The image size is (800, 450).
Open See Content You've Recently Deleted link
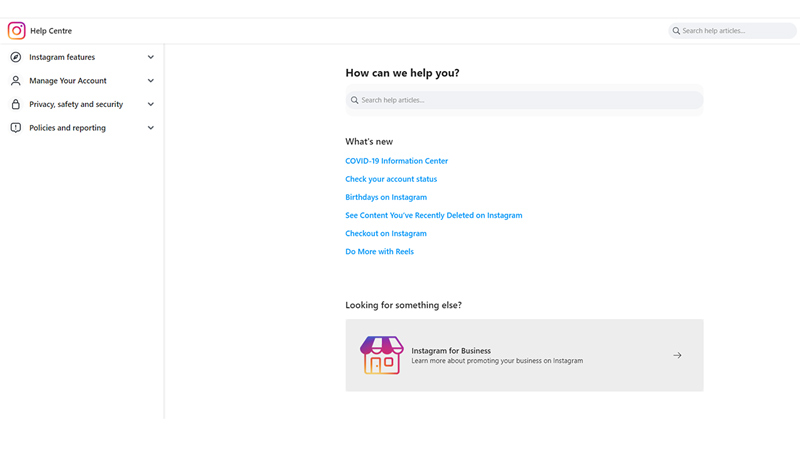pos(434,215)
